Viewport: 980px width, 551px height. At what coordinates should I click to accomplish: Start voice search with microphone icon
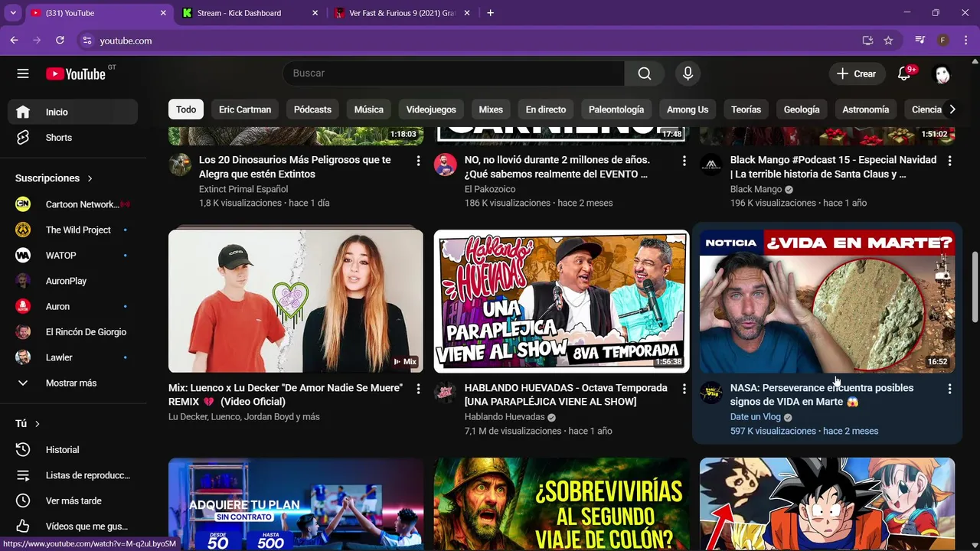[688, 73]
